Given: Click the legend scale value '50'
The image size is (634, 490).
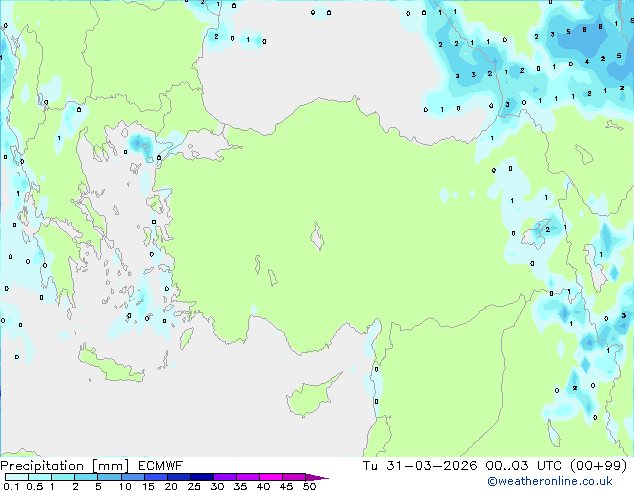Looking at the screenshot, I should (309, 486).
